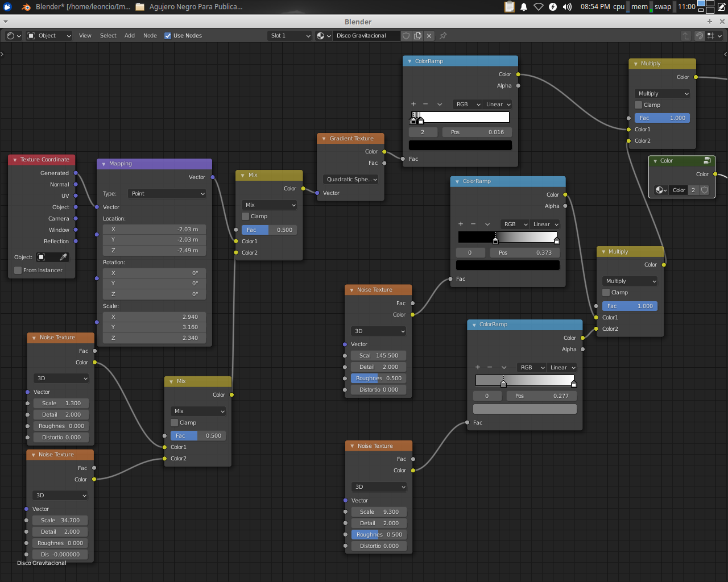Open the Quadratic Sphere gradient type dropdown

(352, 180)
